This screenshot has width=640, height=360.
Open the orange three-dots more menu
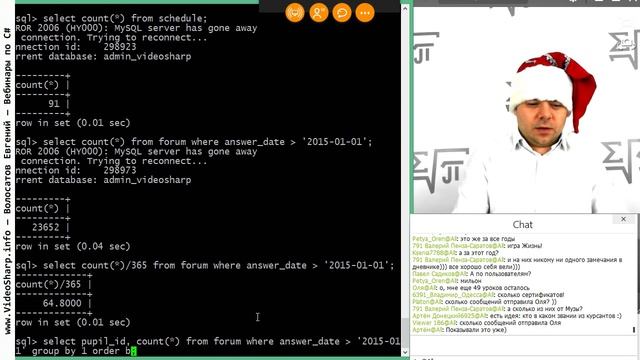[365, 13]
